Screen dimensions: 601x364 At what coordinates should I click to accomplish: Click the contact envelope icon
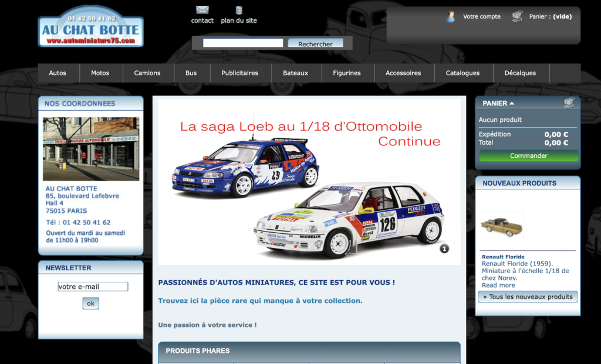click(202, 10)
